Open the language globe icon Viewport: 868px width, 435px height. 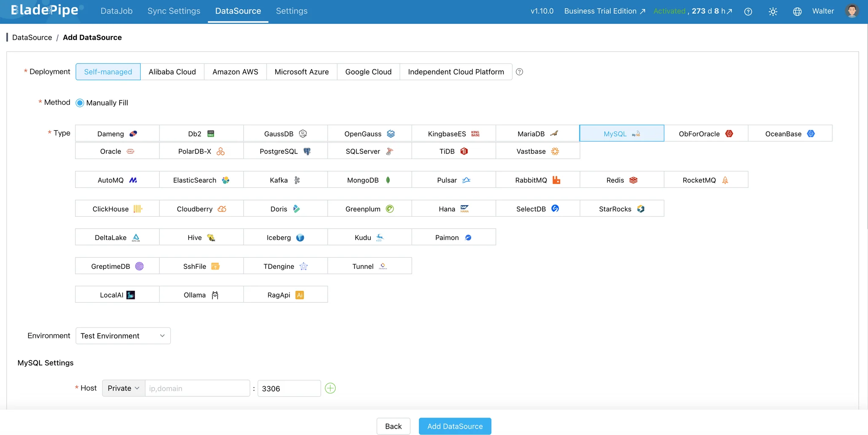797,11
